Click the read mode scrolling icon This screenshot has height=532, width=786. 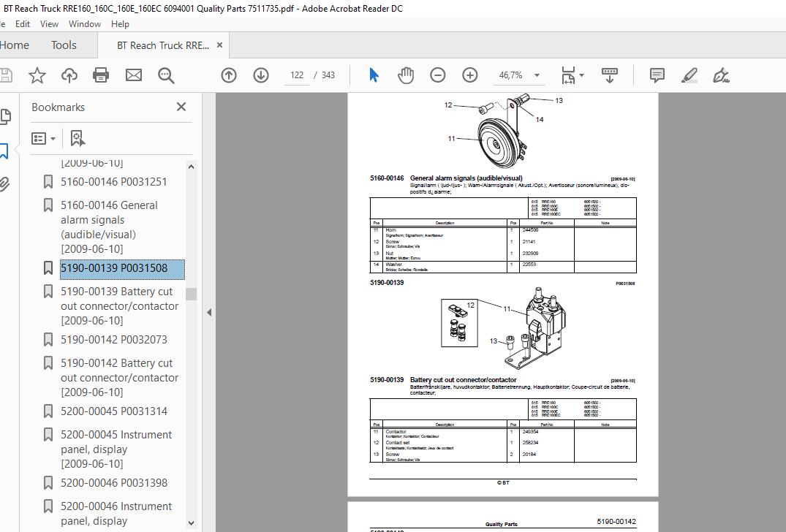(x=610, y=76)
